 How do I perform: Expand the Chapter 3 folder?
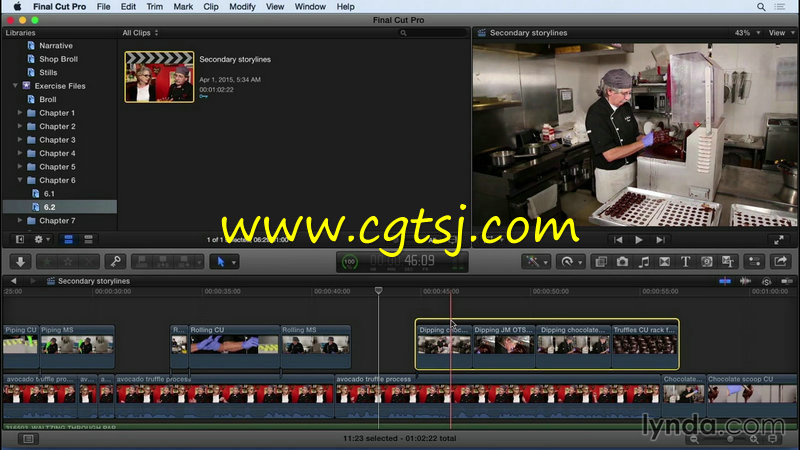point(20,140)
